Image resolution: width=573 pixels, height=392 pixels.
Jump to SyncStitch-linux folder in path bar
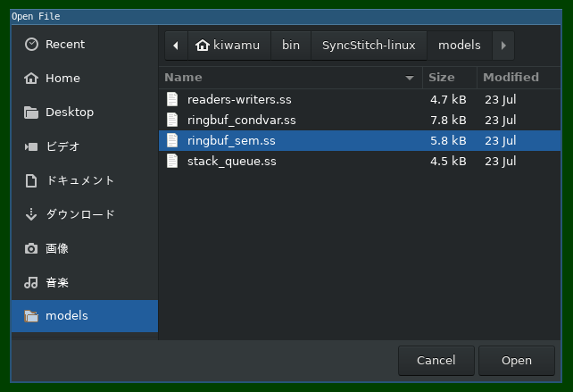click(369, 46)
